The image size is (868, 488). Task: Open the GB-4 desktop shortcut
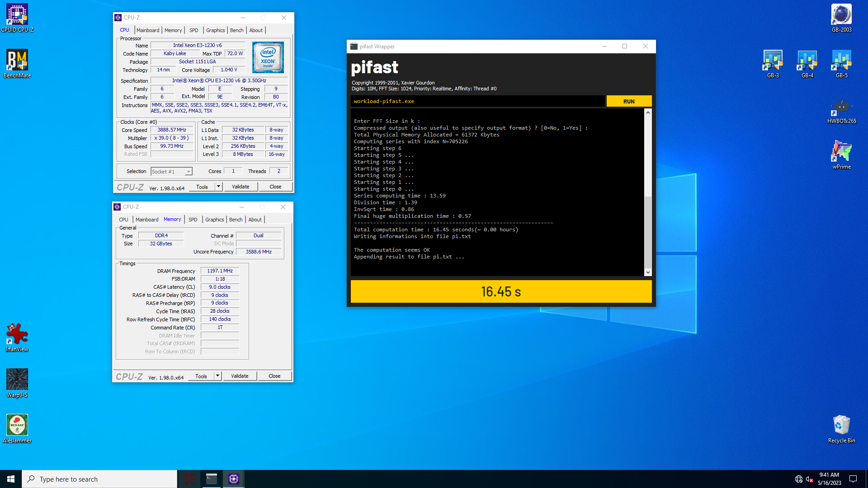click(807, 64)
